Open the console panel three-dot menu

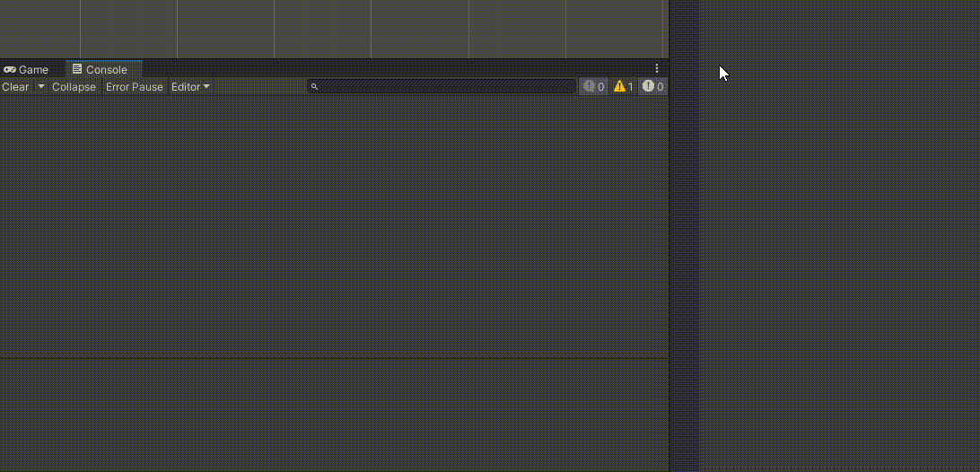click(x=656, y=69)
